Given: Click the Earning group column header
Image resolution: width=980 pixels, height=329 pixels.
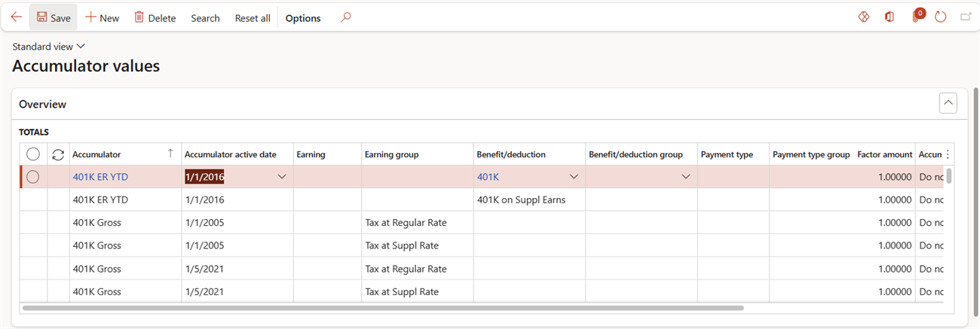Looking at the screenshot, I should coord(417,154).
